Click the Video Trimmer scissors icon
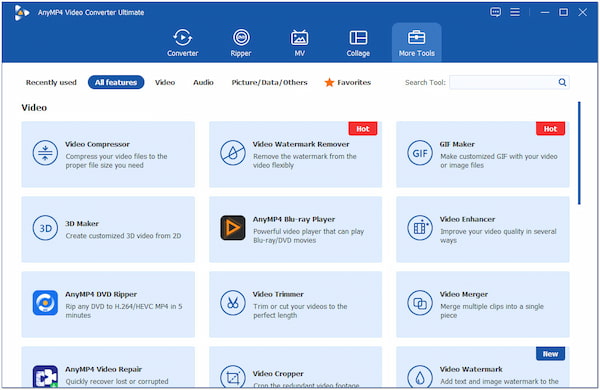 coord(233,303)
